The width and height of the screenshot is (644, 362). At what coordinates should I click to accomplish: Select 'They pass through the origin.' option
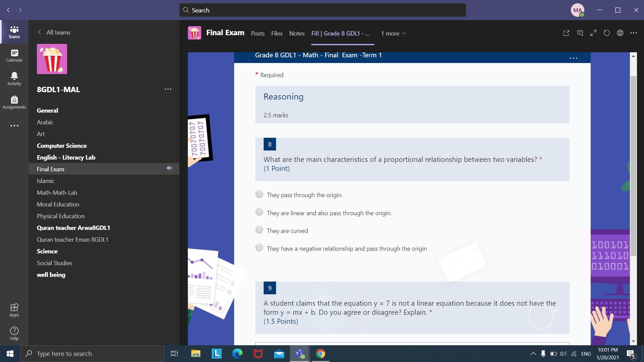tap(259, 194)
